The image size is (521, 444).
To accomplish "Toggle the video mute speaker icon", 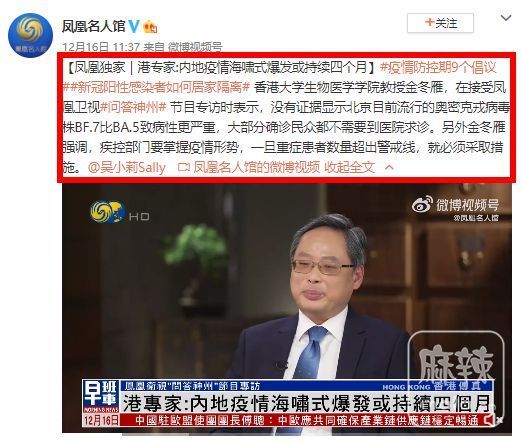I will point(489,420).
